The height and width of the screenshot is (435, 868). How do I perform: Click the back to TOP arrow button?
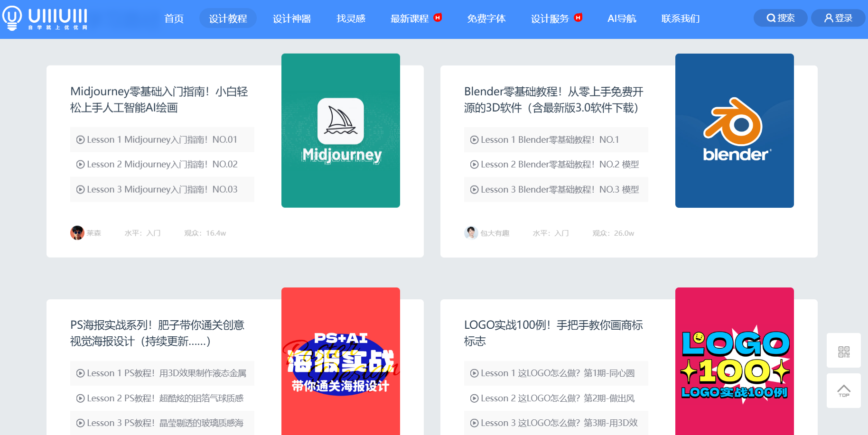(x=844, y=391)
